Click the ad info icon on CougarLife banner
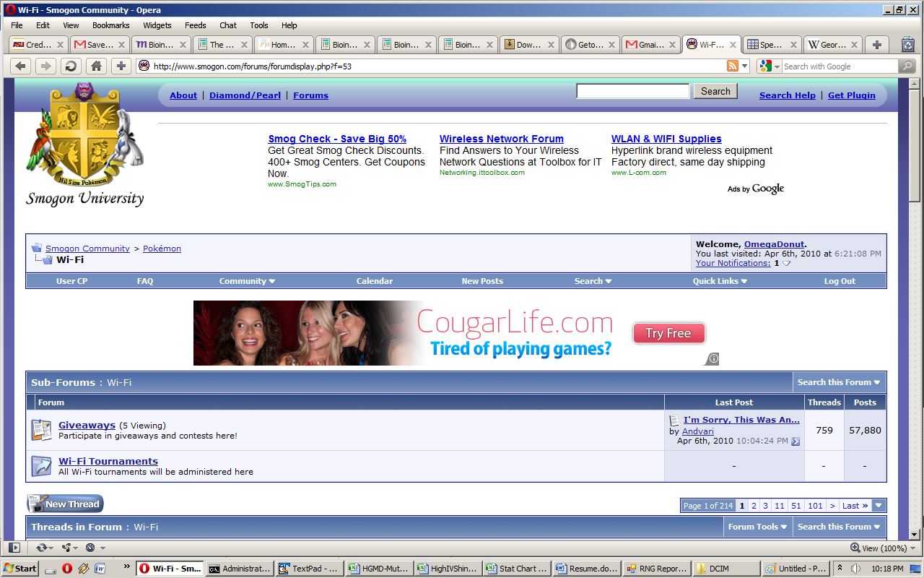 [713, 358]
